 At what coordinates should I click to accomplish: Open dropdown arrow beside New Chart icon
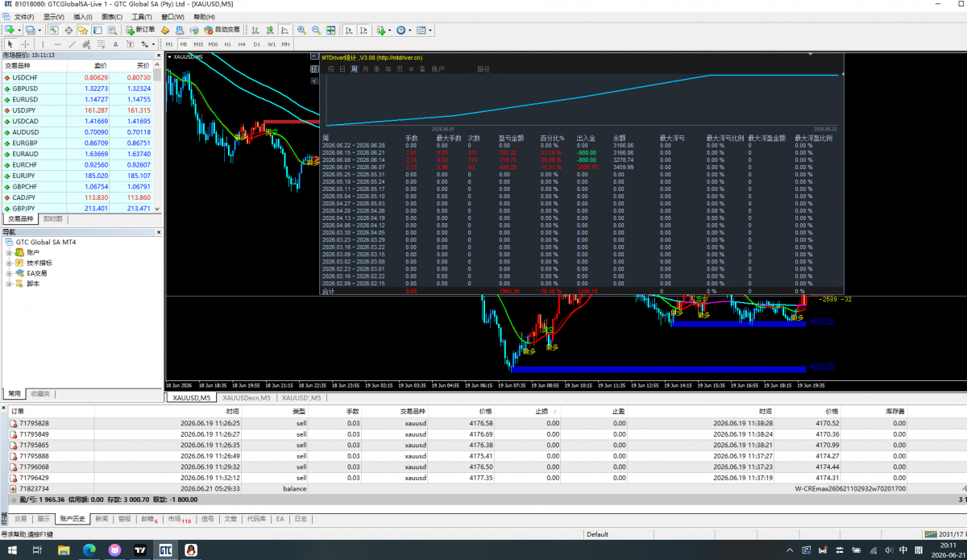point(19,30)
